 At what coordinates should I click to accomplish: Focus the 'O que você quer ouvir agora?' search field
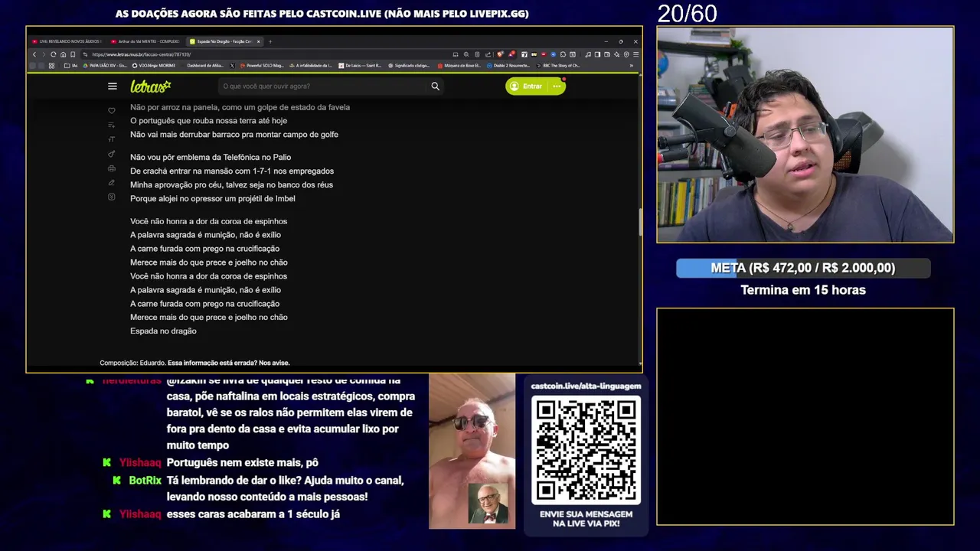tap(322, 86)
